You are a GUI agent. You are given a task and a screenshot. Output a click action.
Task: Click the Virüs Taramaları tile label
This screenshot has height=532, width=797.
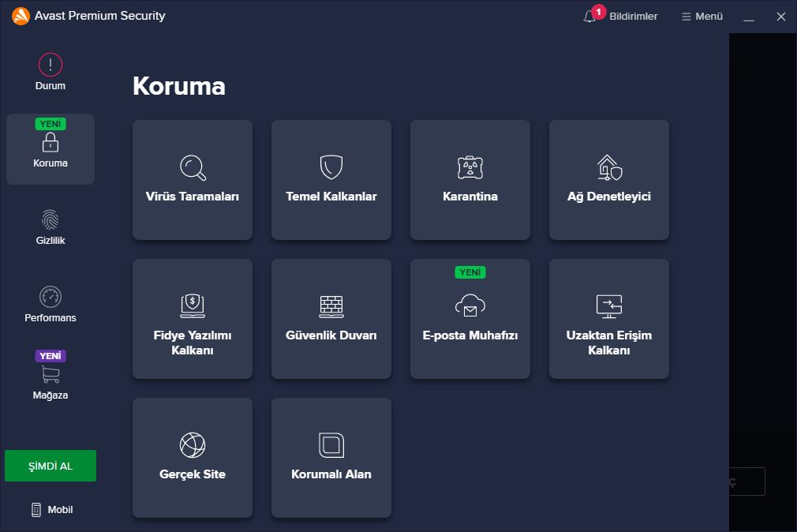pyautogui.click(x=193, y=197)
